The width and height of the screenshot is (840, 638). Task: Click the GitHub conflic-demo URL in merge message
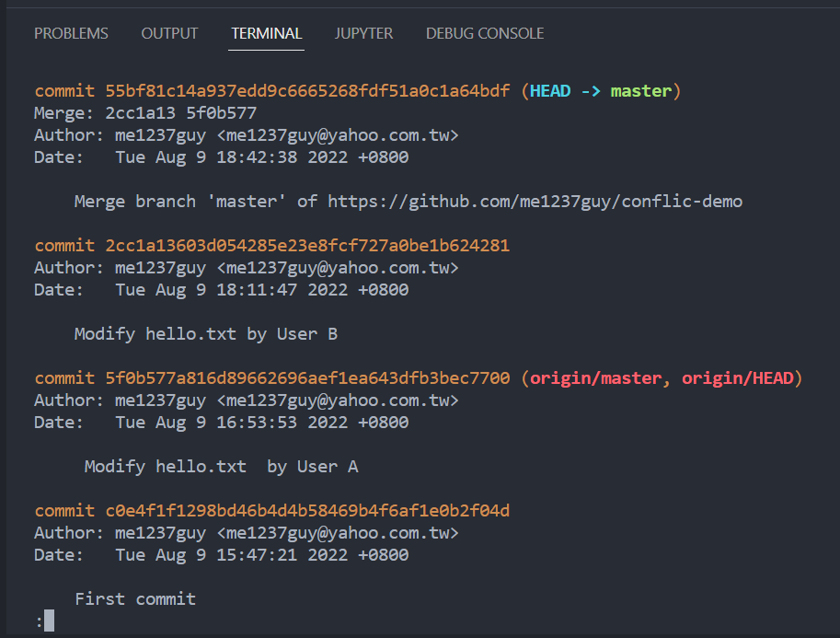tap(535, 202)
